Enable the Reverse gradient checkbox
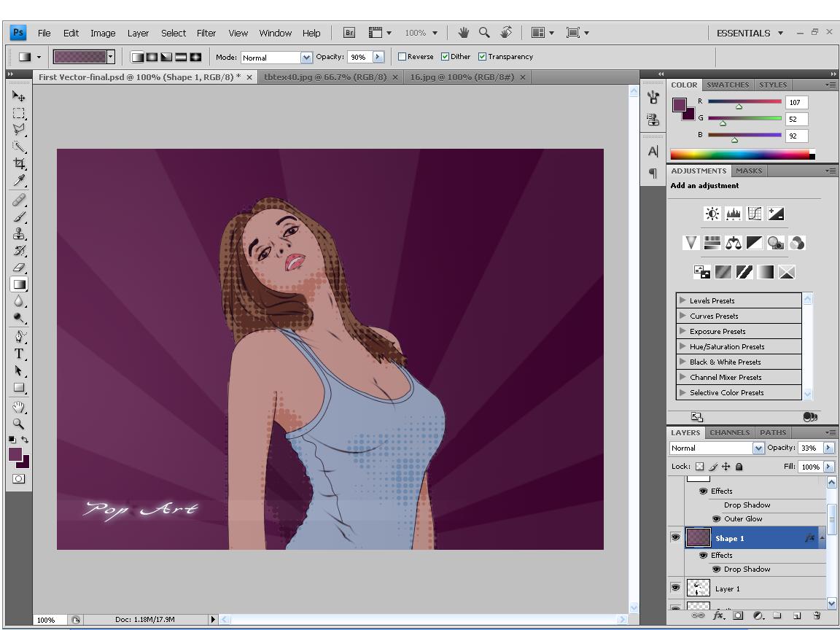The image size is (840, 630). pyautogui.click(x=402, y=57)
